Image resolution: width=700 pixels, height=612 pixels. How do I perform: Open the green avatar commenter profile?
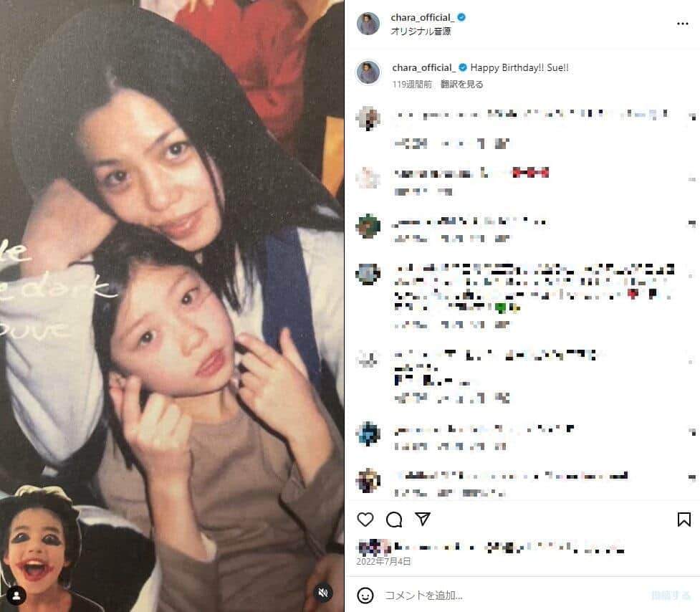pyautogui.click(x=368, y=226)
